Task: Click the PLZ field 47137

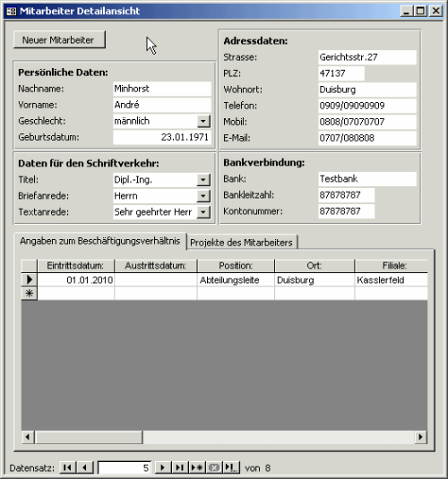Action: (341, 73)
